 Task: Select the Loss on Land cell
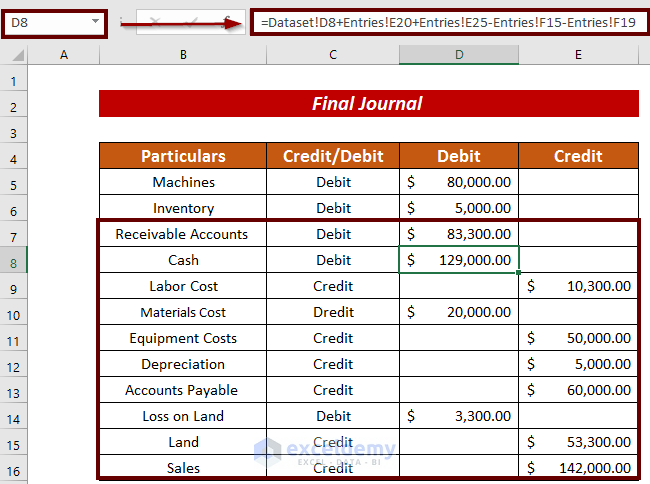click(x=183, y=416)
